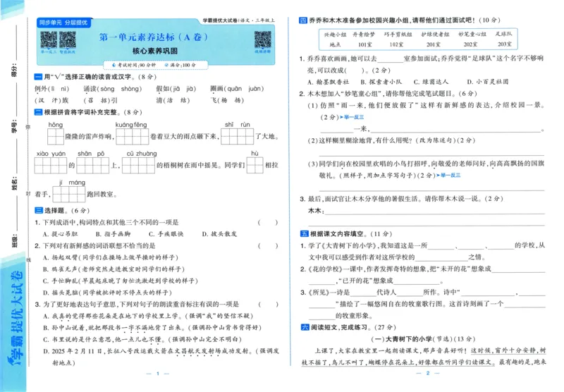Image resolution: width=564 pixels, height=392 pixels.
Task: Select option B. 鸦雀无声
Action: click(114, 269)
